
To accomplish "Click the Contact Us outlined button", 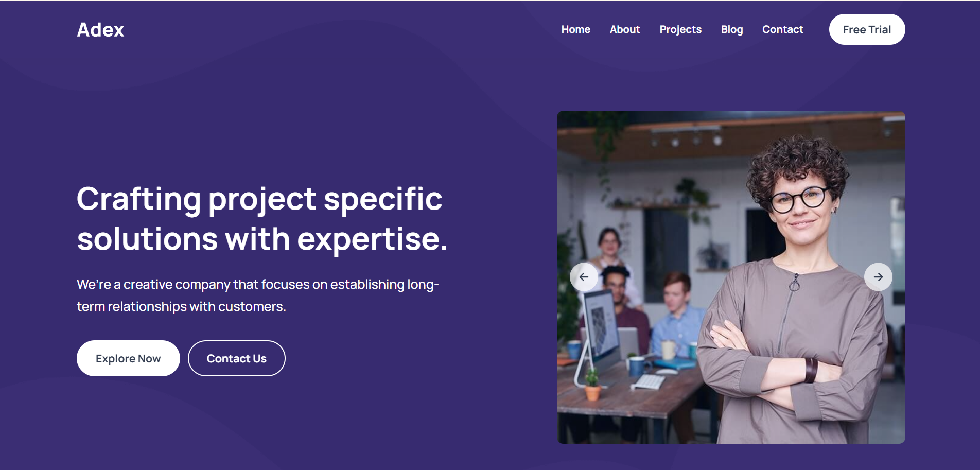I will [236, 358].
